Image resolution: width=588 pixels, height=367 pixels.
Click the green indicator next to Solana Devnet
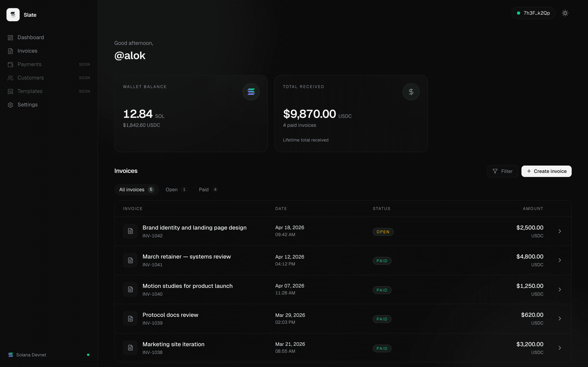click(x=88, y=355)
